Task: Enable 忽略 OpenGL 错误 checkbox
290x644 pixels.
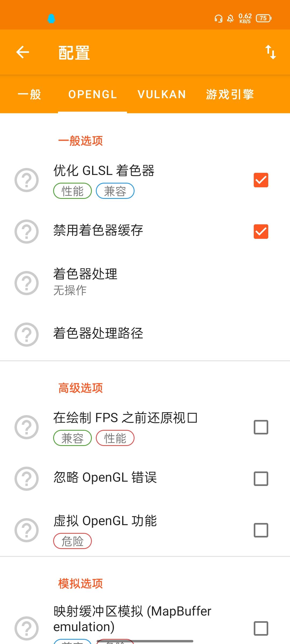Action: (x=261, y=479)
